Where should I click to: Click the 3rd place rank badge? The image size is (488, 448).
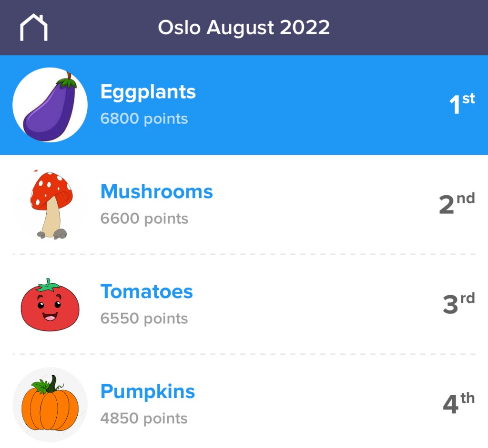(x=458, y=305)
